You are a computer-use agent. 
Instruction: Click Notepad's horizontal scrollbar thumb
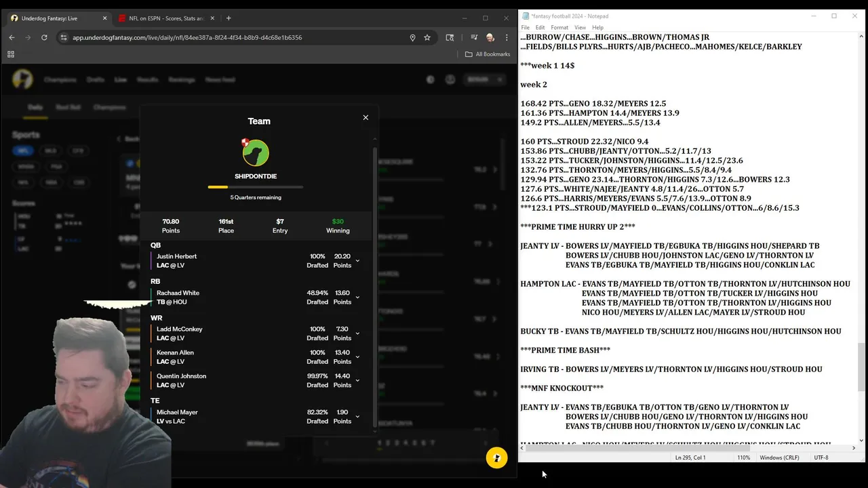point(637,448)
